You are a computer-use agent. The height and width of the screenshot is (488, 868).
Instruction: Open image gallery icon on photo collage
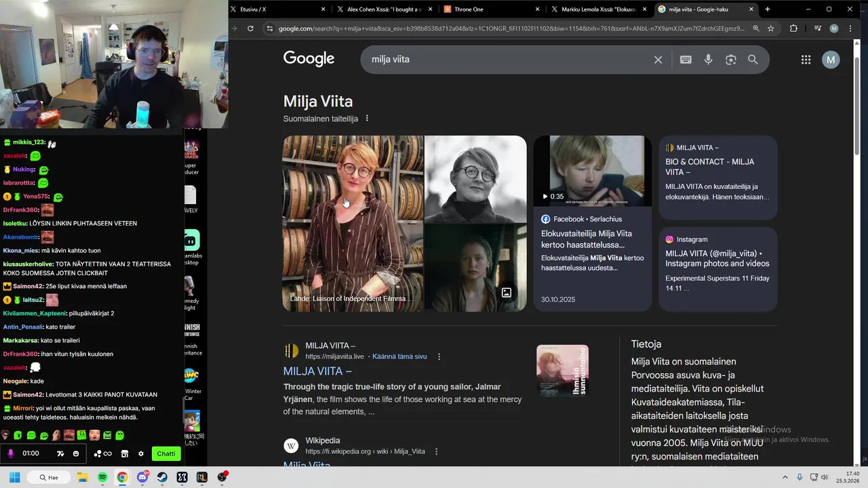coord(507,293)
